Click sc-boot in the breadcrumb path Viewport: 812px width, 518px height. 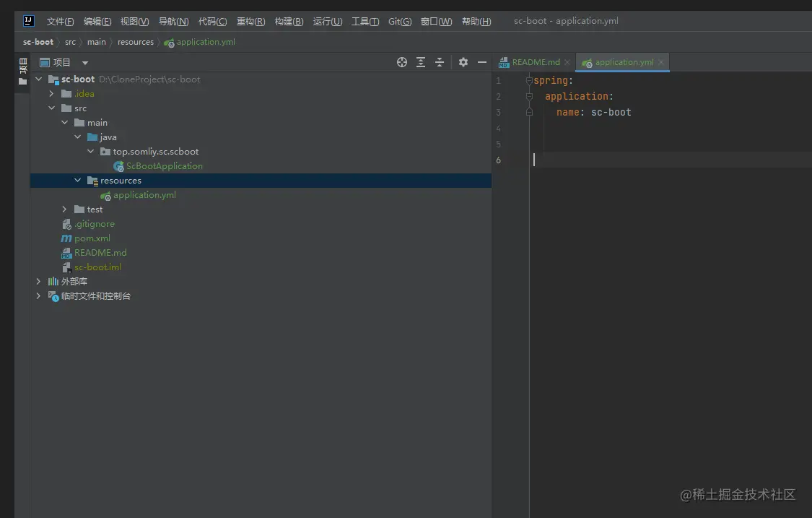pyautogui.click(x=38, y=42)
